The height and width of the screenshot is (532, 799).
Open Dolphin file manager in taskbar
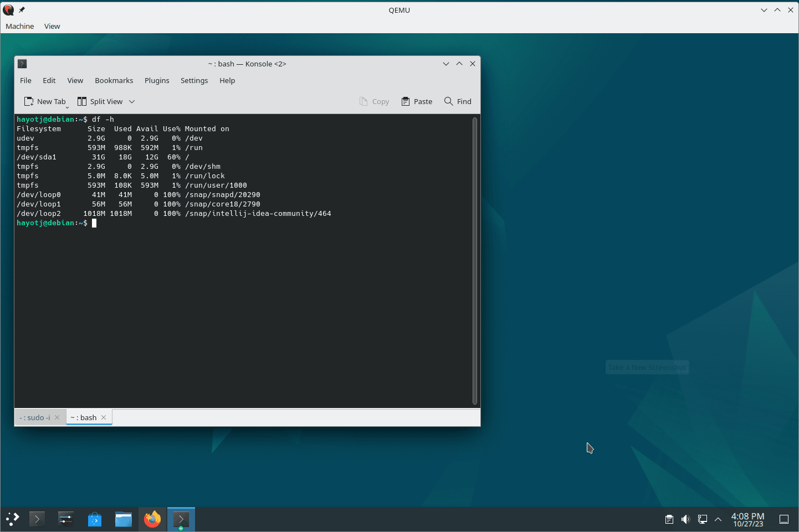tap(123, 519)
